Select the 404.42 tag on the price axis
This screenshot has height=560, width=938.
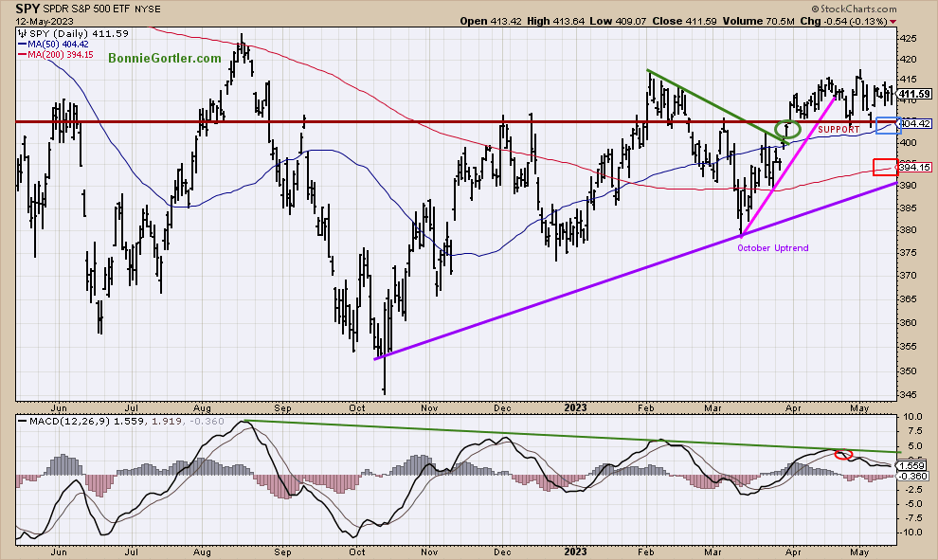915,124
